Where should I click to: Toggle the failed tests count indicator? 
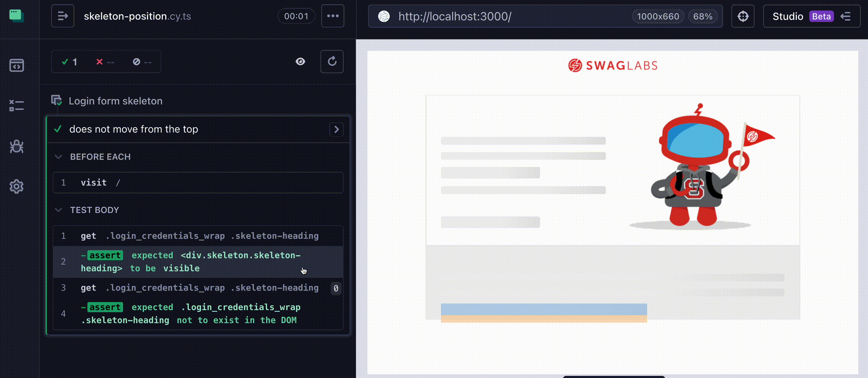pyautogui.click(x=105, y=62)
